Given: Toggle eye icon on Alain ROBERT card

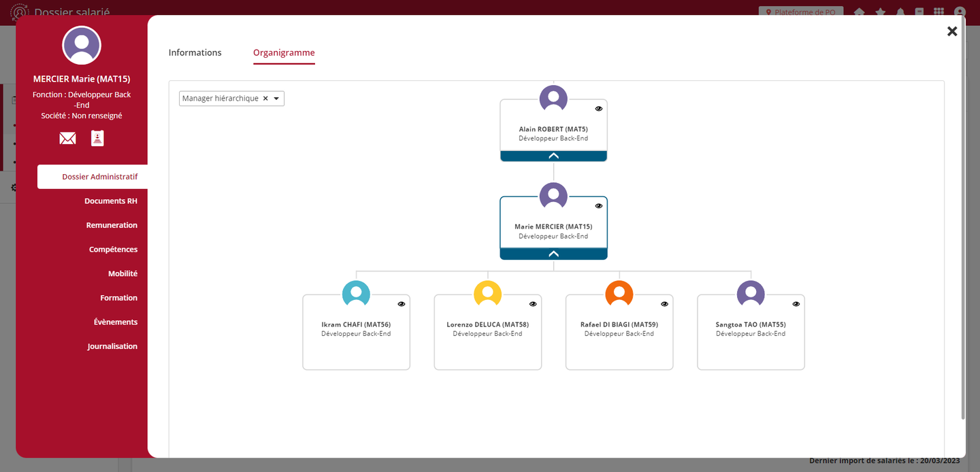Looking at the screenshot, I should click(599, 109).
